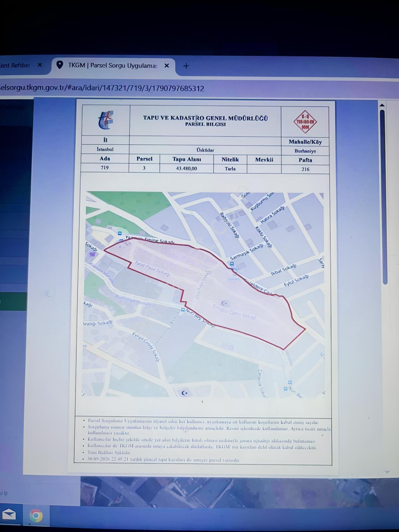
Task: Click the 'Tüm Hakları Saklıdır' footer line
Action: pos(109,453)
